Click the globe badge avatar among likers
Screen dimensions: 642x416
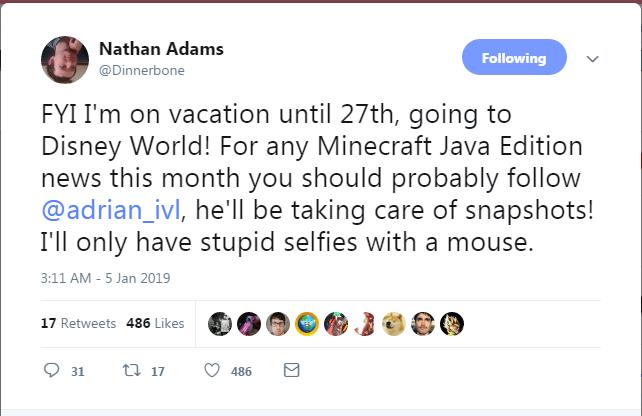tap(307, 324)
